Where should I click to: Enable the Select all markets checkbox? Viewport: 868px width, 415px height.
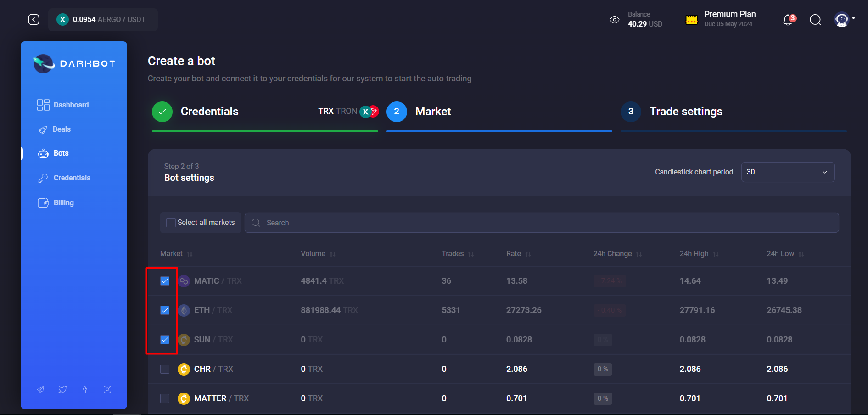pos(170,222)
